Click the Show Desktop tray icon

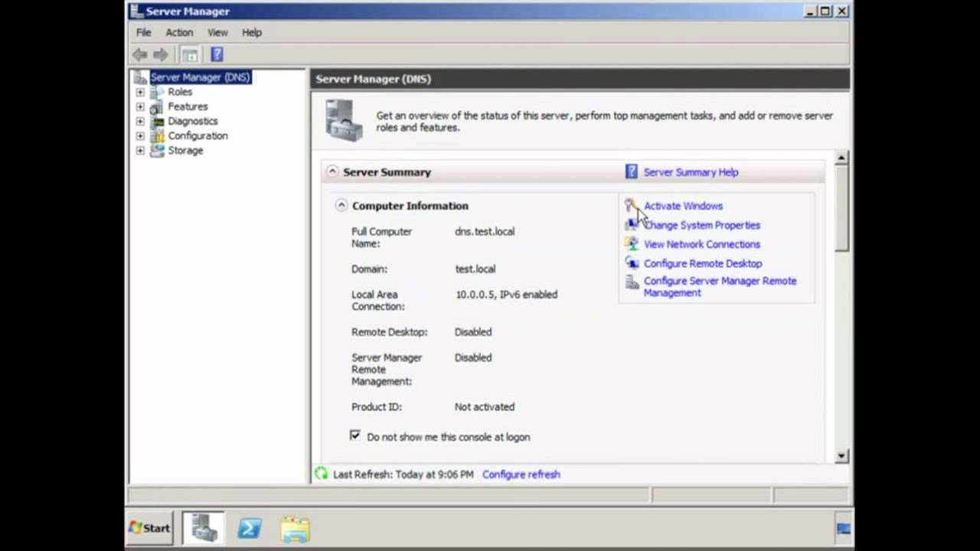point(843,529)
